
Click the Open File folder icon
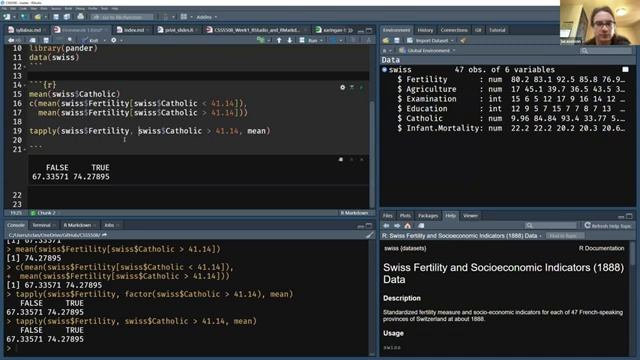click(x=38, y=17)
